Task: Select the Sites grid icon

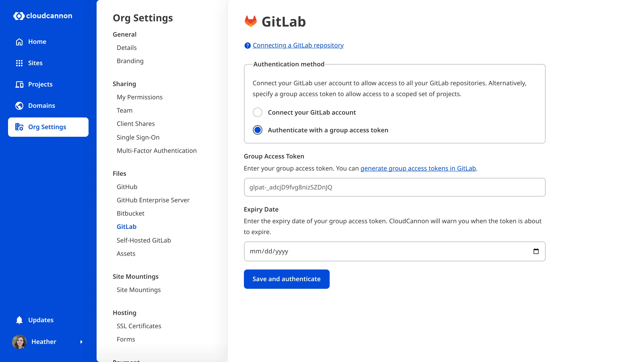Action: [x=19, y=63]
